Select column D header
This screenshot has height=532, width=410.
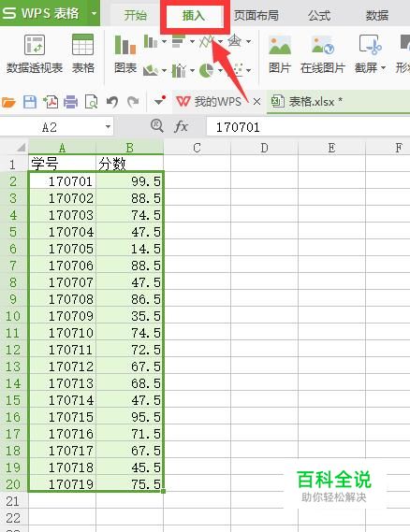tap(264, 148)
